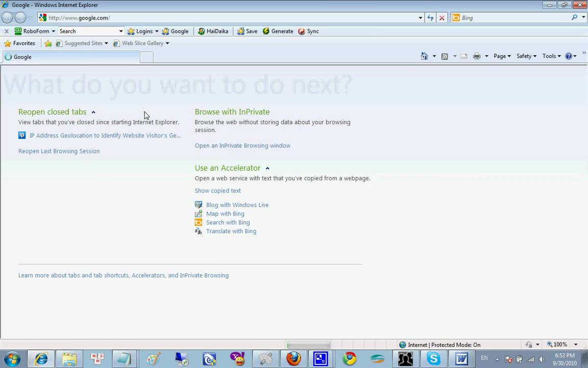Screen dimensions: 588x368
Task: Click Map with Bing accelerator
Action: (225, 214)
